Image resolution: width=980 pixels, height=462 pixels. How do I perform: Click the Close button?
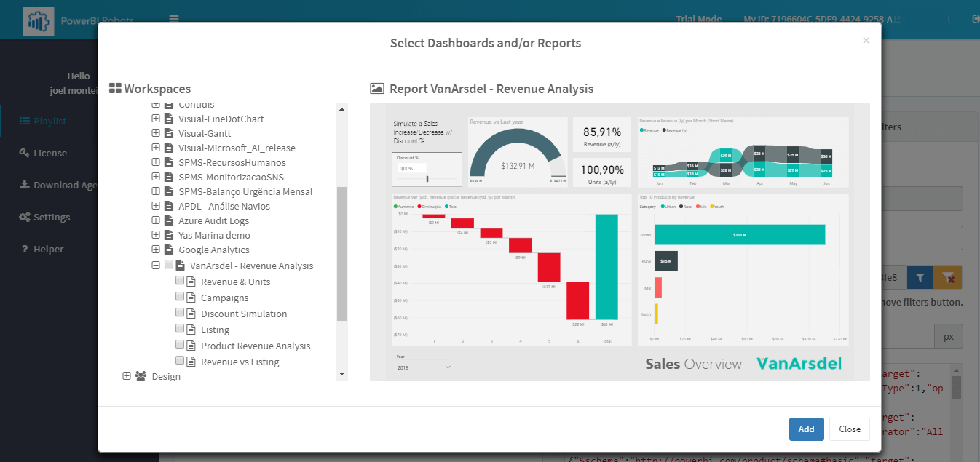point(849,429)
